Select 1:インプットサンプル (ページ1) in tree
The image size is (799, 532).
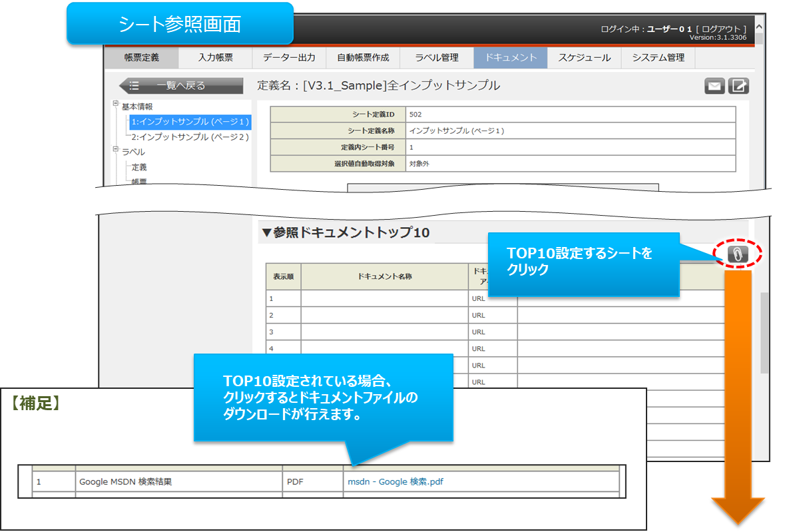click(190, 122)
